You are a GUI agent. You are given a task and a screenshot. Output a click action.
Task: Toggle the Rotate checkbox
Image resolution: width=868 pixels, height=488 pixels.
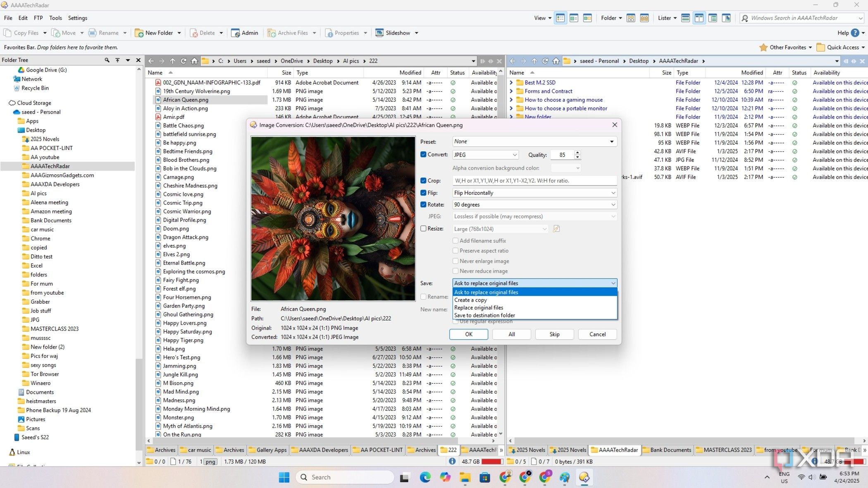click(423, 204)
